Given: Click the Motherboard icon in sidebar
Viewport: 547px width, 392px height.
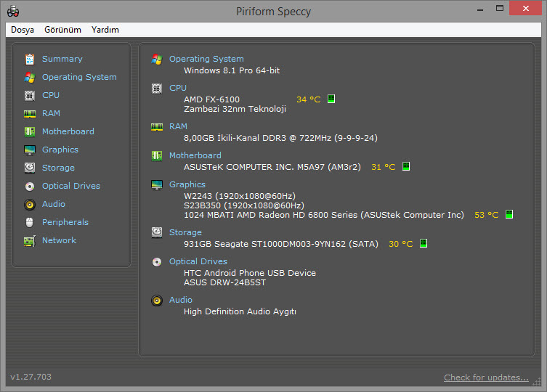Looking at the screenshot, I should pos(30,132).
